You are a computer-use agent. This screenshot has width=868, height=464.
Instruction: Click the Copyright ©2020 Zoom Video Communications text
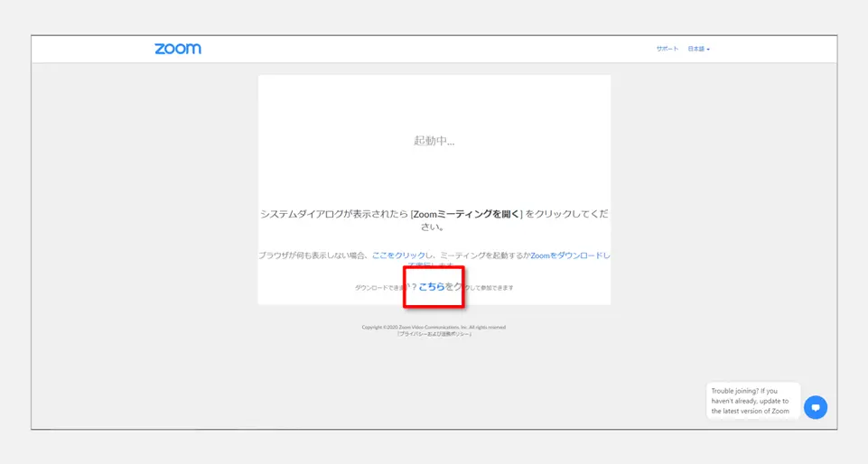pos(434,328)
